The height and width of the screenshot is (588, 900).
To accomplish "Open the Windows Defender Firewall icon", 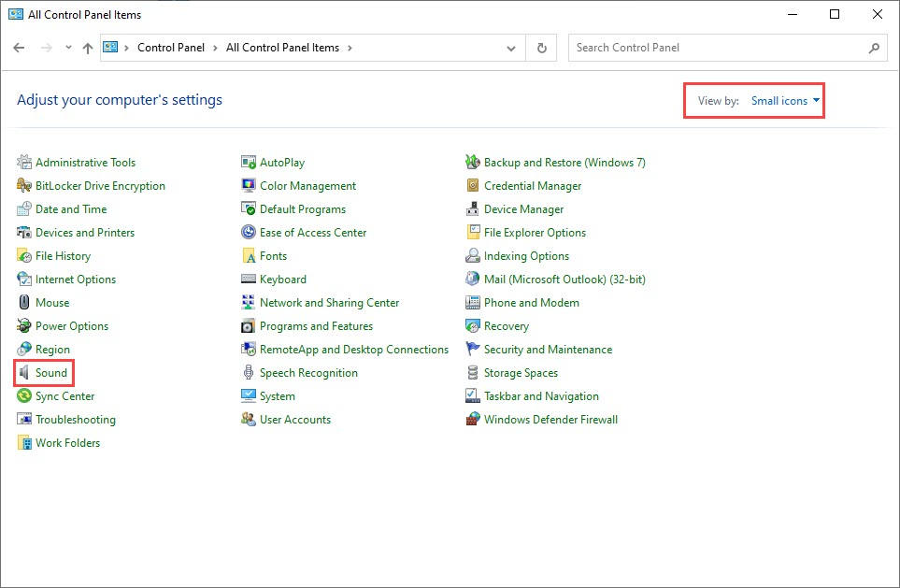I will pyautogui.click(x=472, y=419).
